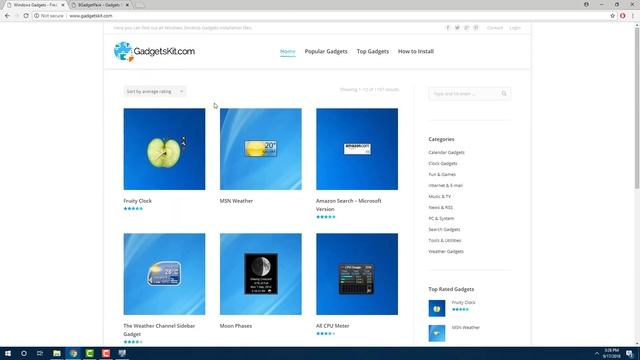
Task: Open the All CPU Meter gadget thumbnail
Action: (x=357, y=274)
